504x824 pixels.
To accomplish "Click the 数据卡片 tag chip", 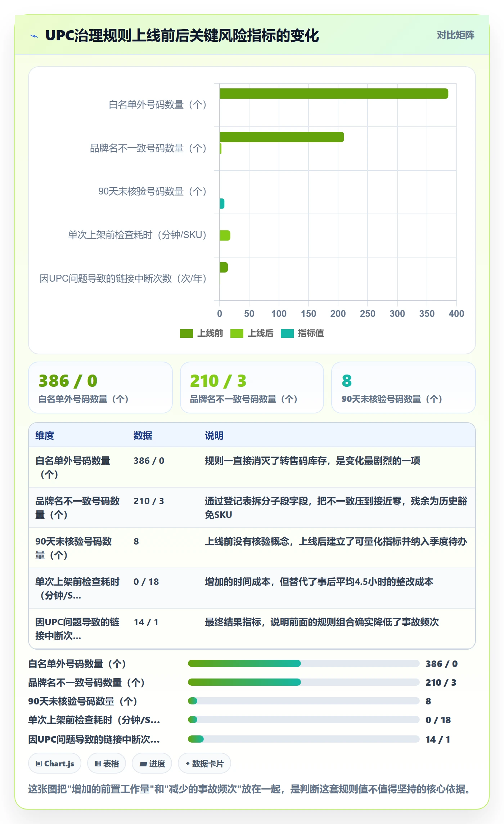I will click(x=204, y=763).
